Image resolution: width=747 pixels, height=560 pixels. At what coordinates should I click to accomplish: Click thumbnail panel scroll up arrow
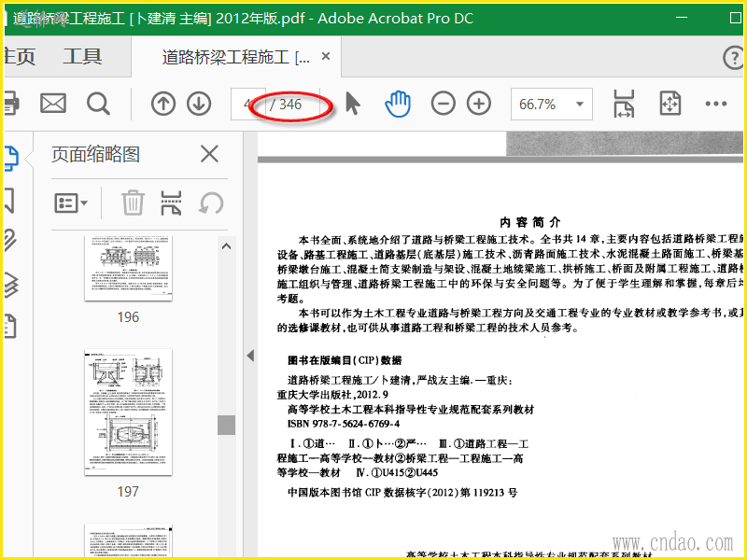[226, 246]
